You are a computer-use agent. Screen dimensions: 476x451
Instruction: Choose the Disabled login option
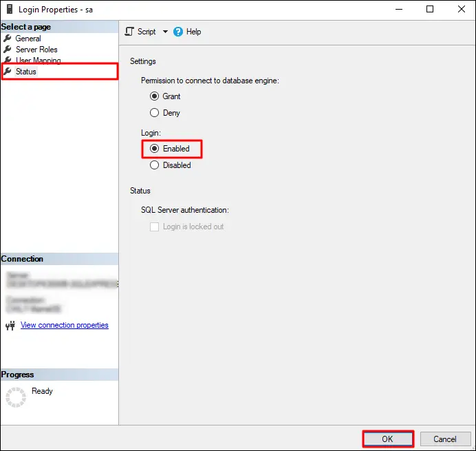pyautogui.click(x=155, y=165)
